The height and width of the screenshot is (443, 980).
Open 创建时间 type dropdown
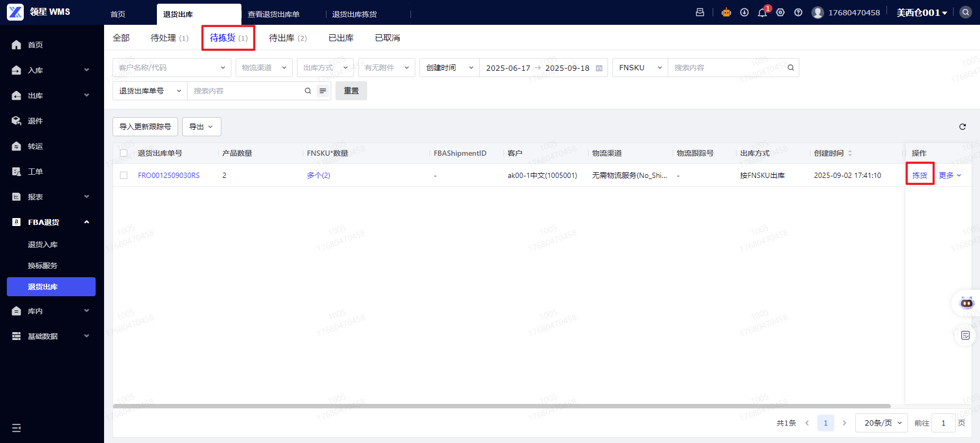click(x=450, y=68)
